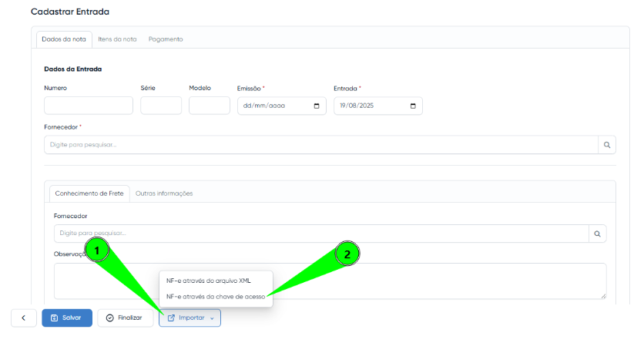Click the Observação text area
644x343 pixels.
coord(330,281)
